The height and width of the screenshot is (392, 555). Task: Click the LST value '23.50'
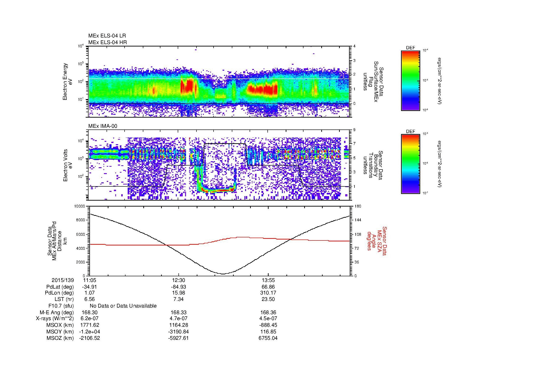[x=268, y=299]
